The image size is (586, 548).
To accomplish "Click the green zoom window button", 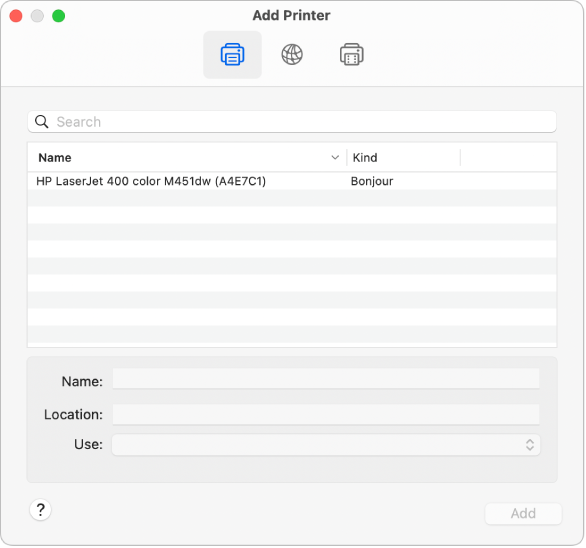I will (59, 16).
